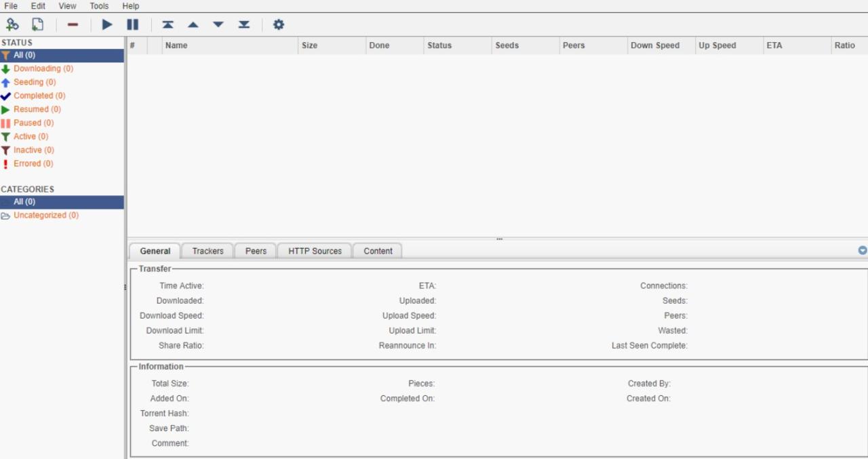Image resolution: width=868 pixels, height=459 pixels.
Task: Collapse the STATUS filter heading
Action: point(16,43)
